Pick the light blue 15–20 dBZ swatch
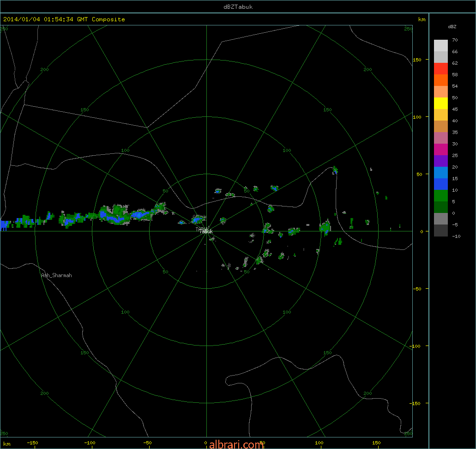 [x=440, y=173]
